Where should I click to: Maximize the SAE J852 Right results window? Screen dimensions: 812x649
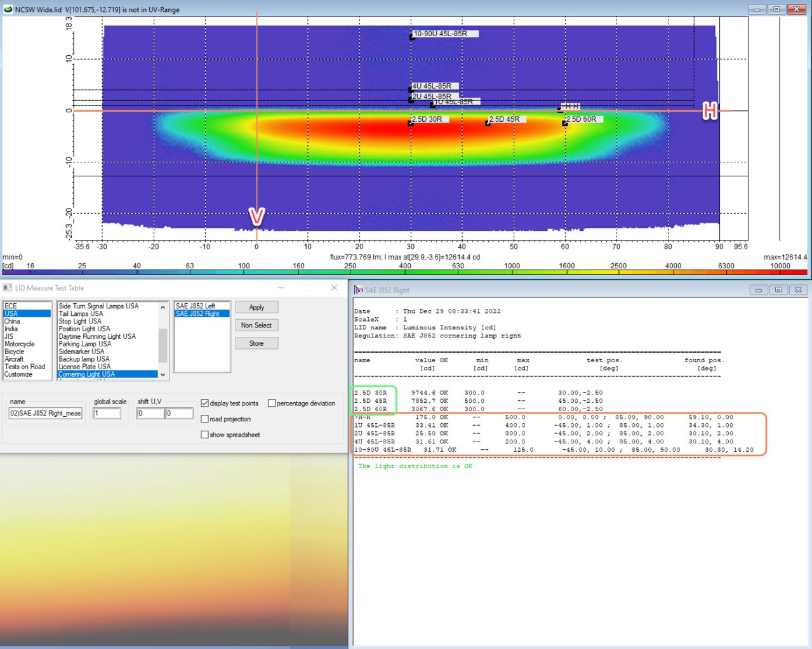(778, 290)
